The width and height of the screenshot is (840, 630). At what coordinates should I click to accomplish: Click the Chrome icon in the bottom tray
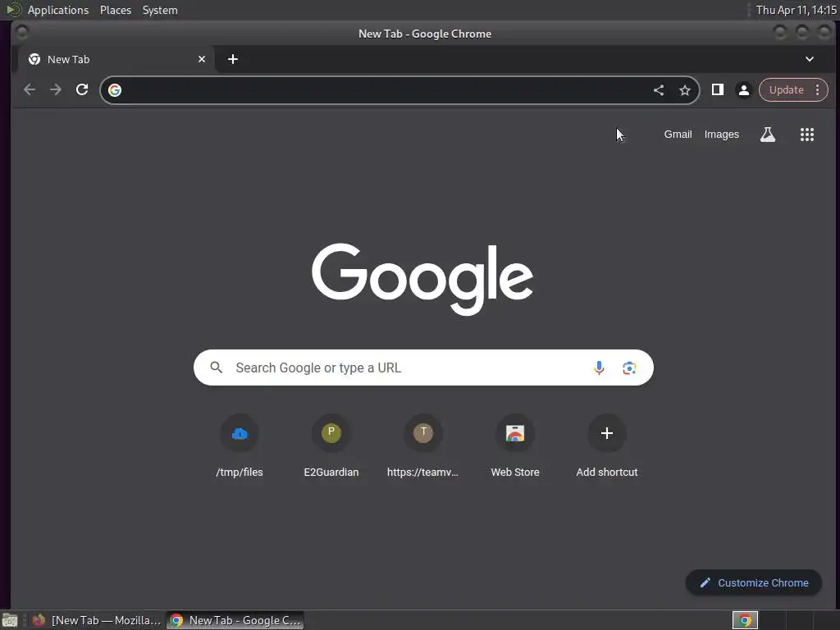tap(745, 620)
